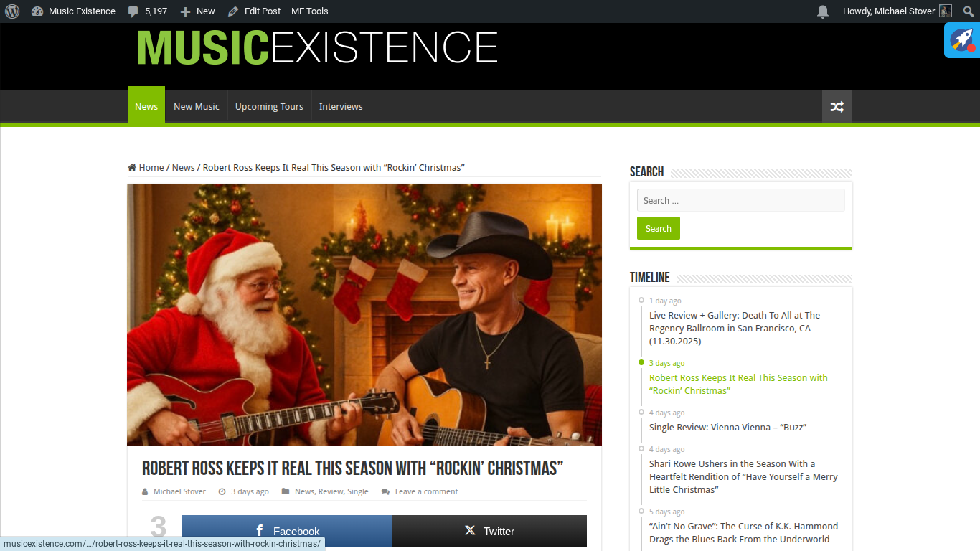Screen dimensions: 980x551
Task: Go to the Interviews nav item
Action: 341,107
